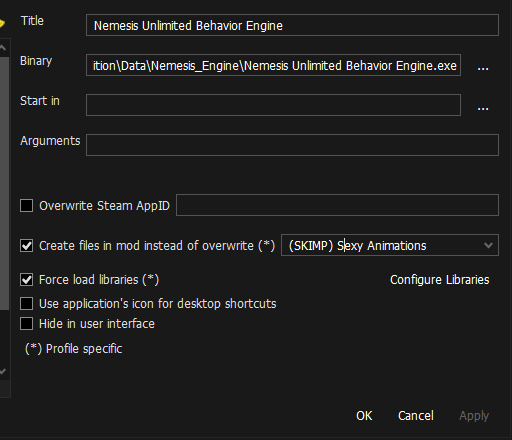Enable Overwrite Steam AppID checkbox
This screenshot has width=512, height=440.
tap(27, 206)
